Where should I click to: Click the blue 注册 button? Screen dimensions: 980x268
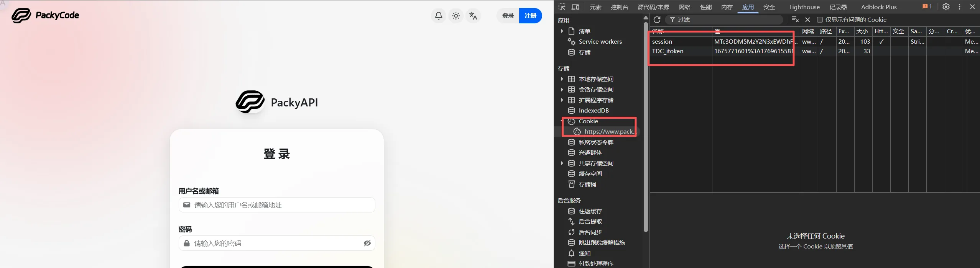coord(530,16)
